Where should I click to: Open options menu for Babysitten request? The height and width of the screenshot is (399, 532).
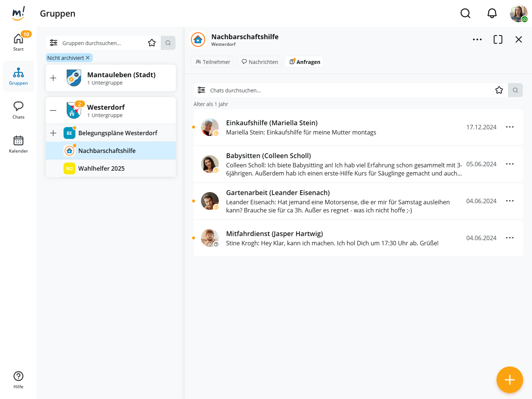(x=509, y=164)
